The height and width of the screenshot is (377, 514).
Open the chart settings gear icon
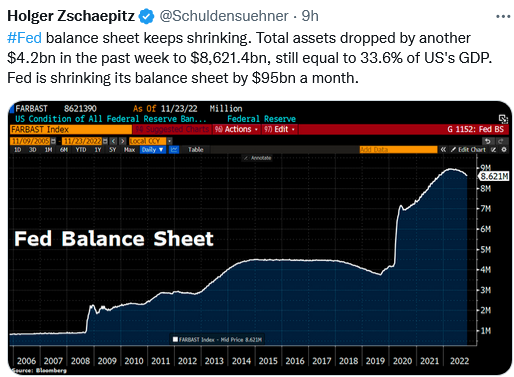[x=504, y=150]
